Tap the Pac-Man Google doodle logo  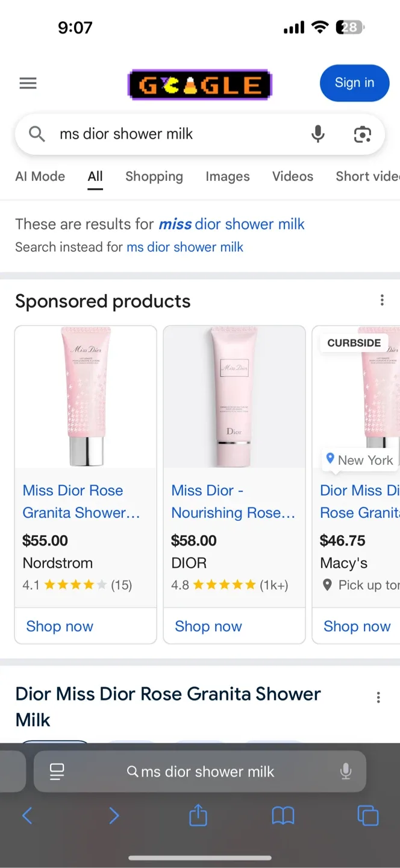(200, 83)
